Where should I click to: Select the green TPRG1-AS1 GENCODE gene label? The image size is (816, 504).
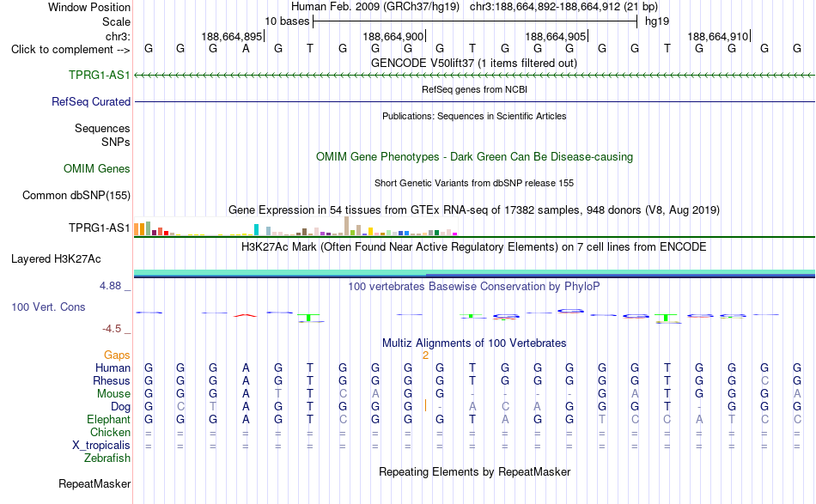pos(100,75)
